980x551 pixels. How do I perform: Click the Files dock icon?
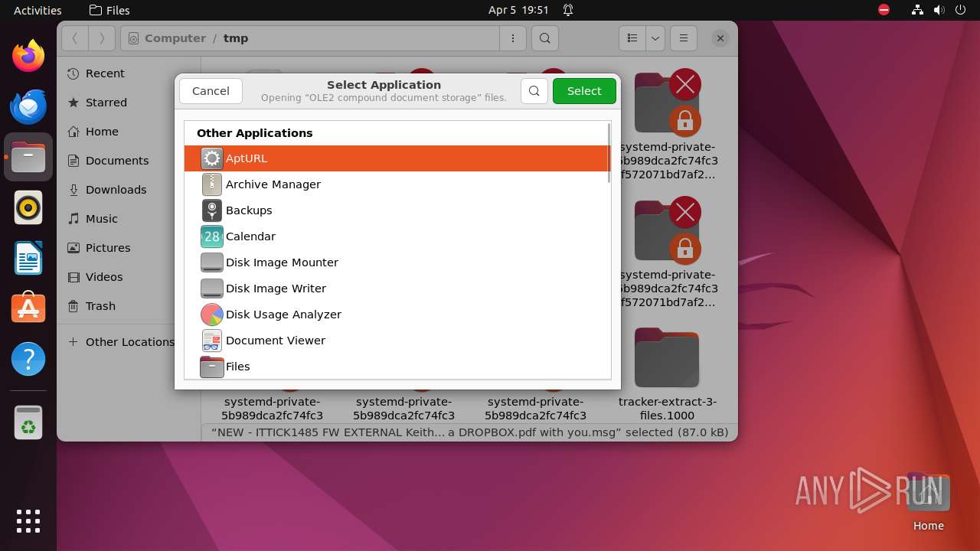coord(28,157)
